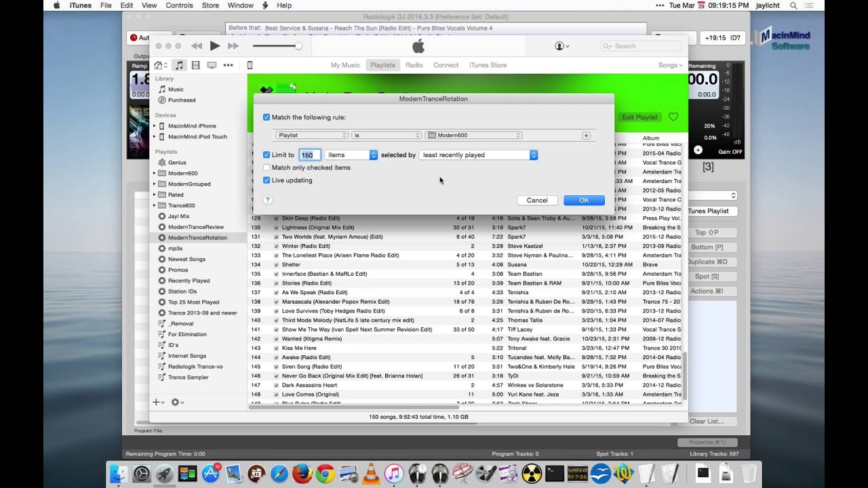Screen dimensions: 868x488
Task: Click the add rule plus button
Action: [586, 136]
